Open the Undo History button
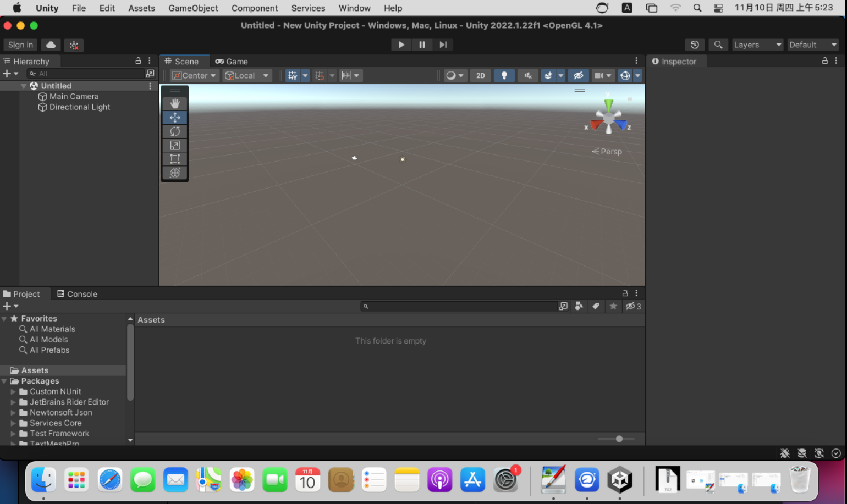This screenshot has height=504, width=847. pyautogui.click(x=695, y=45)
